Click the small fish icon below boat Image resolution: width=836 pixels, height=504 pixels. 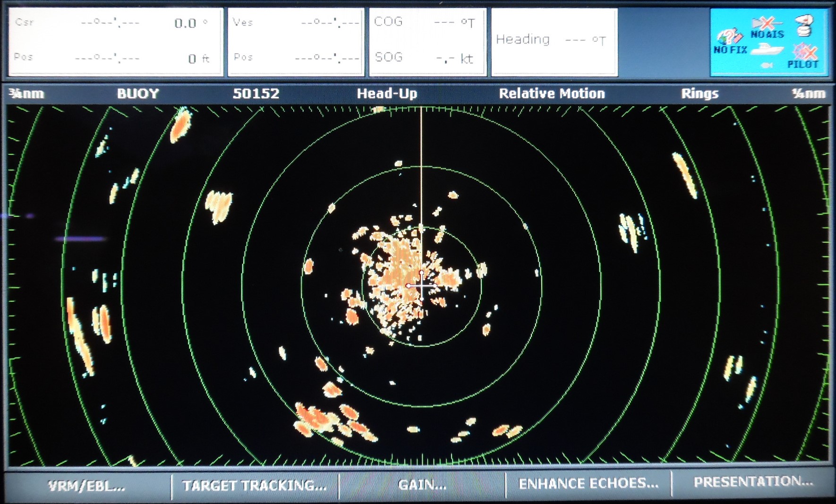pos(767,65)
